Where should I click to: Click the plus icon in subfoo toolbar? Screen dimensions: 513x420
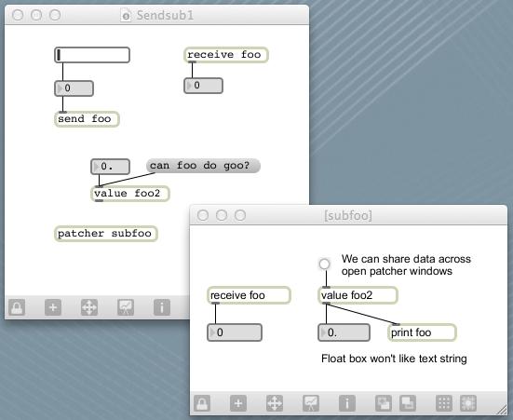tap(238, 403)
